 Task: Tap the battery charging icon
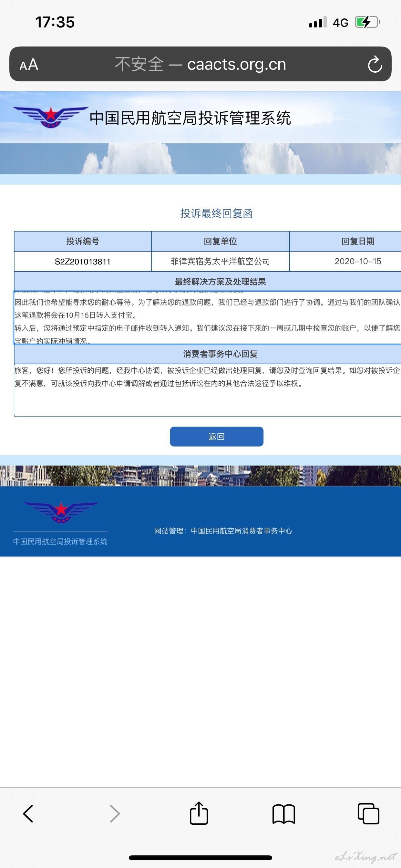coord(368,22)
